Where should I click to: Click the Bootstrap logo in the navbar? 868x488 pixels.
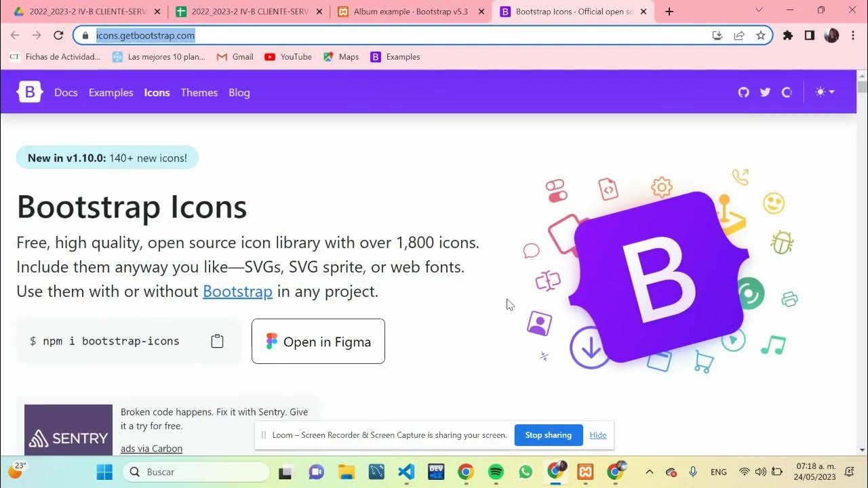click(x=30, y=91)
